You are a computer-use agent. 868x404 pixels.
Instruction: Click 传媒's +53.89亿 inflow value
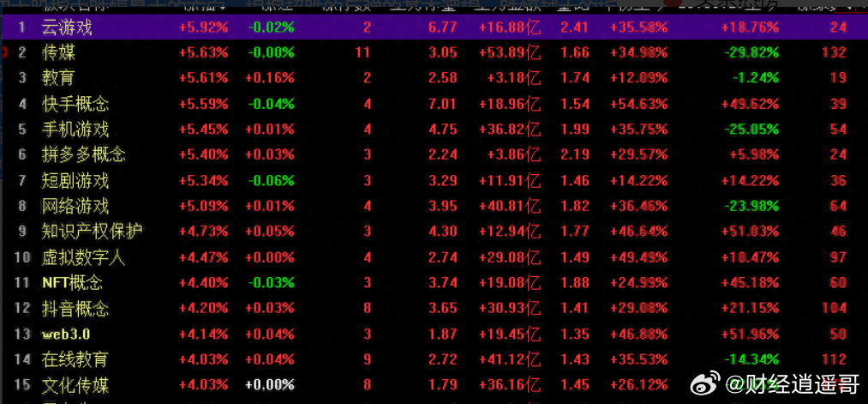[x=510, y=53]
